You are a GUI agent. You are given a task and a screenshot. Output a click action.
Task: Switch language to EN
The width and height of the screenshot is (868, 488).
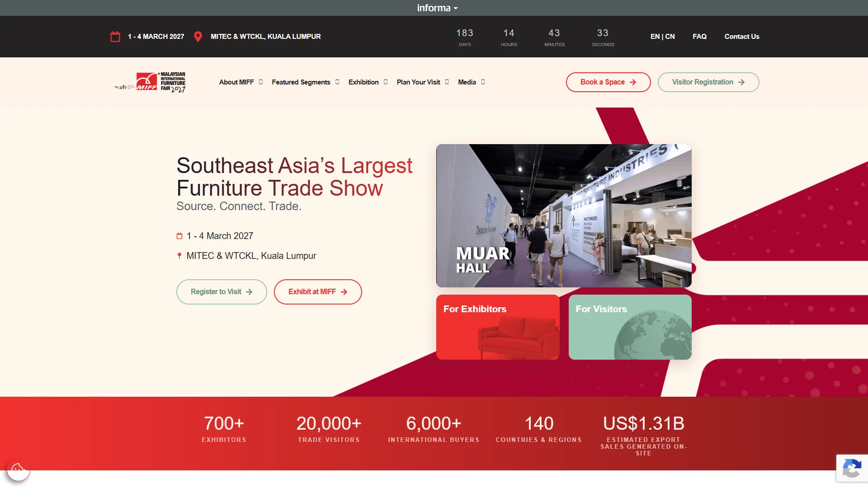click(655, 37)
